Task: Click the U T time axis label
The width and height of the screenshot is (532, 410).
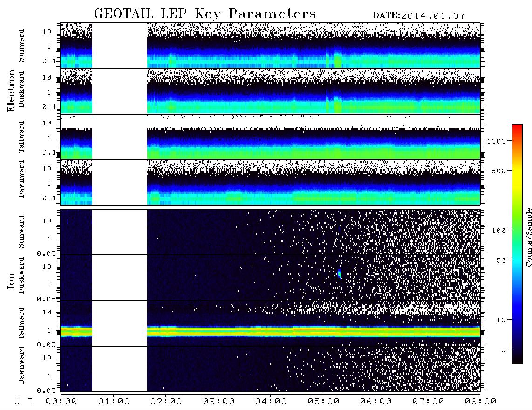Action: (x=23, y=402)
